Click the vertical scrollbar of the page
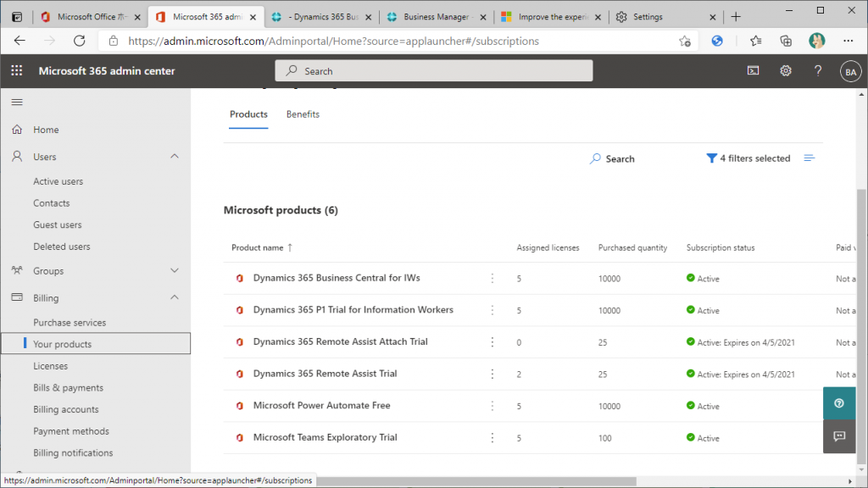868x488 pixels. [861, 326]
